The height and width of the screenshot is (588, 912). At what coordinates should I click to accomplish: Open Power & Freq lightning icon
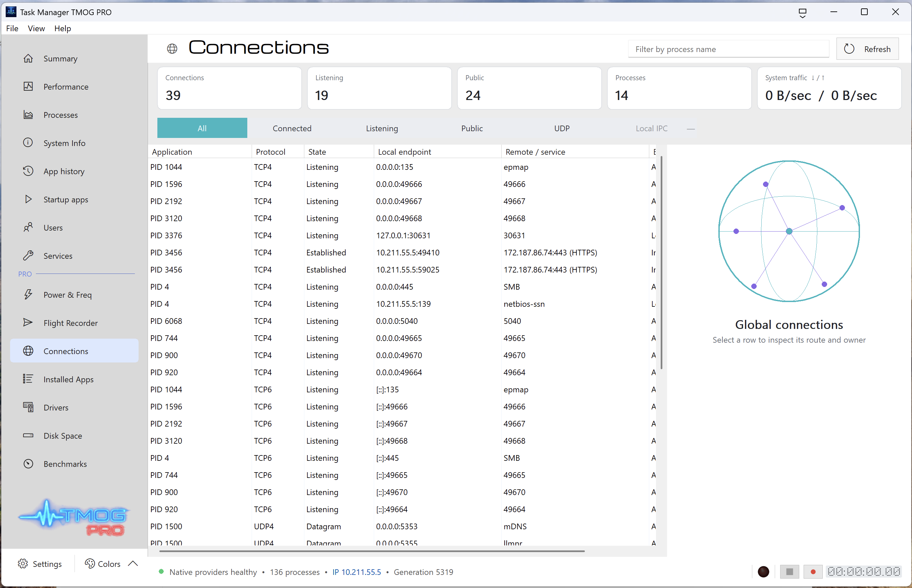pyautogui.click(x=28, y=294)
